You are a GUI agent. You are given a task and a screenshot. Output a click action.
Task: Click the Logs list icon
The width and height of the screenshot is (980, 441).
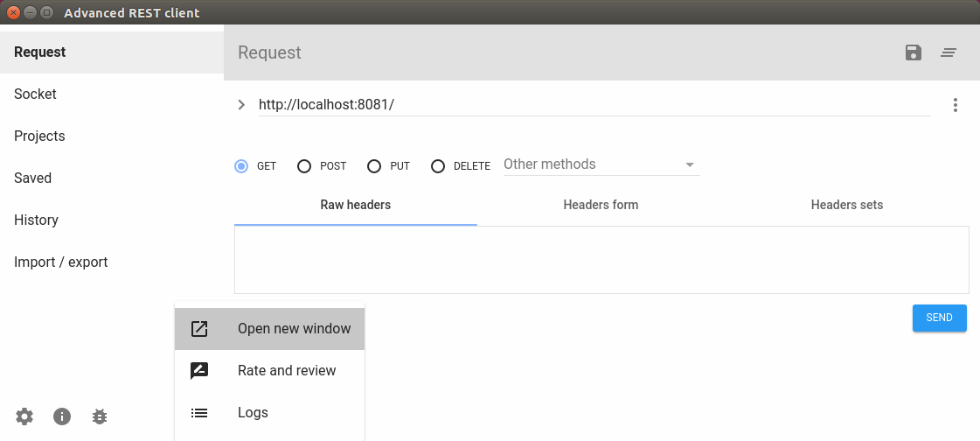coord(199,413)
